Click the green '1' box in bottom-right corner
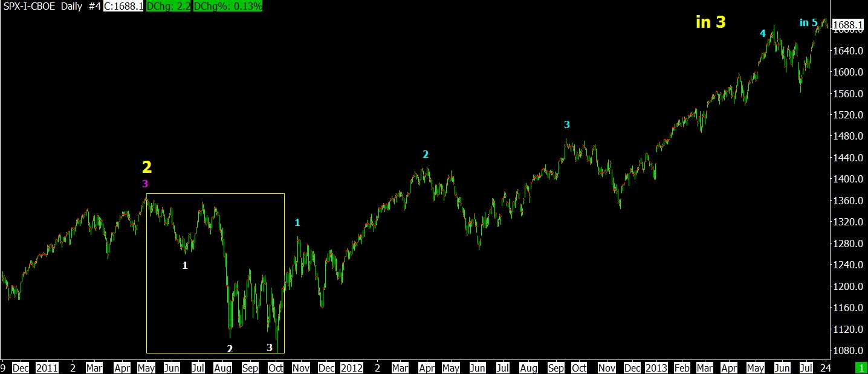 pyautogui.click(x=860, y=367)
